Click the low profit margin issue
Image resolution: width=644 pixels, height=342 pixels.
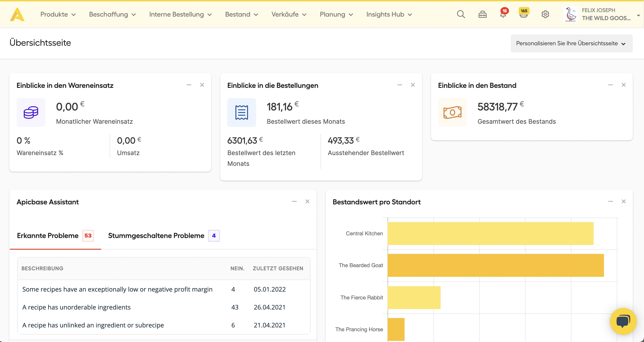click(117, 289)
